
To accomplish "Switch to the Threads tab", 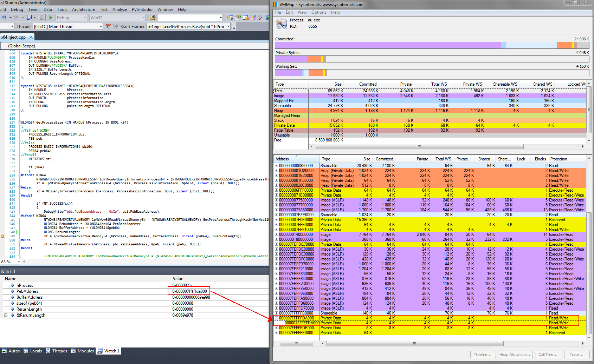I will [x=56, y=351].
